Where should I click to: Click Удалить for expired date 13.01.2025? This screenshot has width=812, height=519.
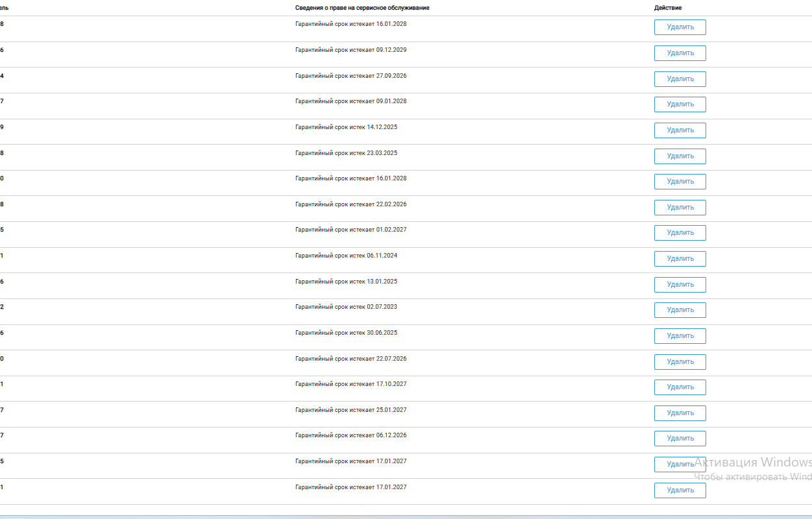pyautogui.click(x=680, y=285)
